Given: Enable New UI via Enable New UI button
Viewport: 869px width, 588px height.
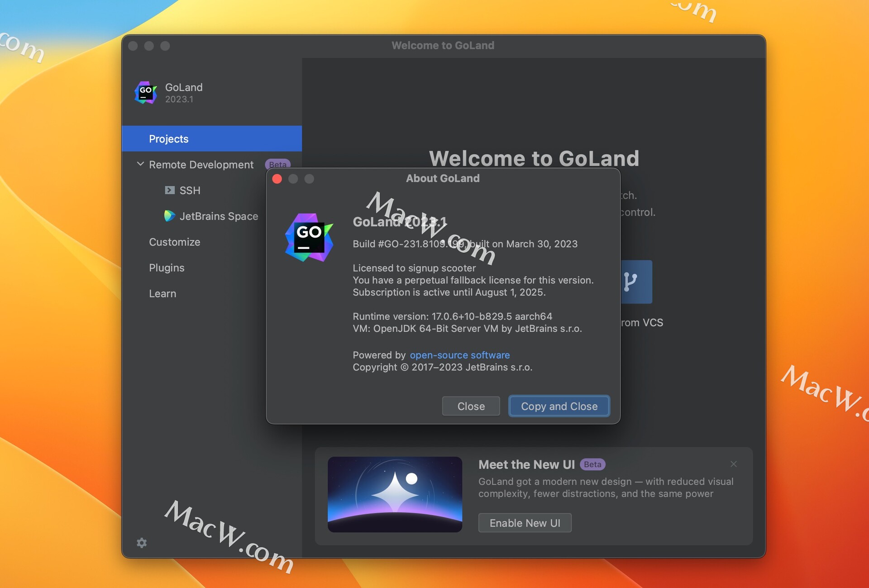Looking at the screenshot, I should [525, 523].
